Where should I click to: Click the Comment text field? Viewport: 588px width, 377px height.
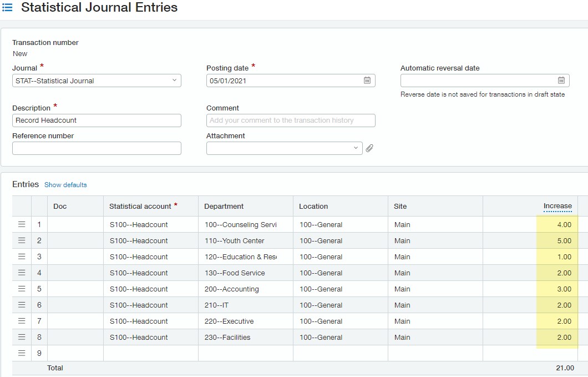click(x=290, y=120)
